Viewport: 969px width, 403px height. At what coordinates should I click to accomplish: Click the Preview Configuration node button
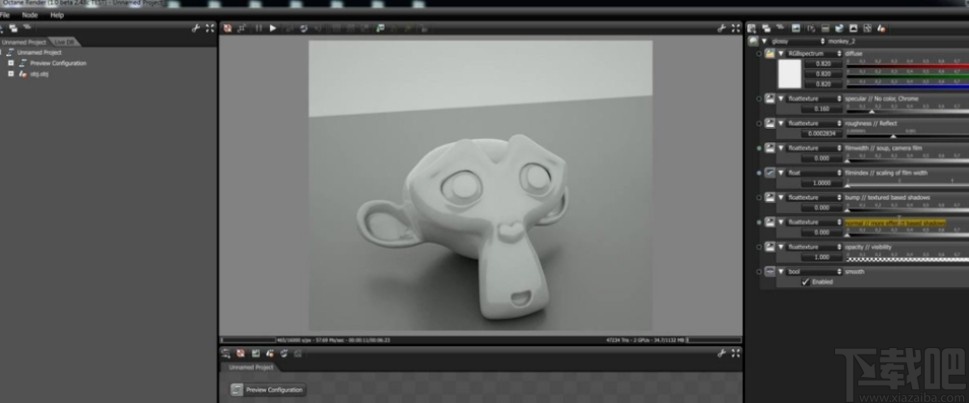tap(268, 390)
